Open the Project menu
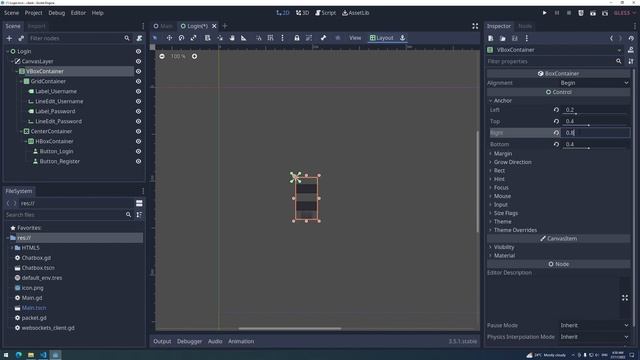 tap(33, 13)
